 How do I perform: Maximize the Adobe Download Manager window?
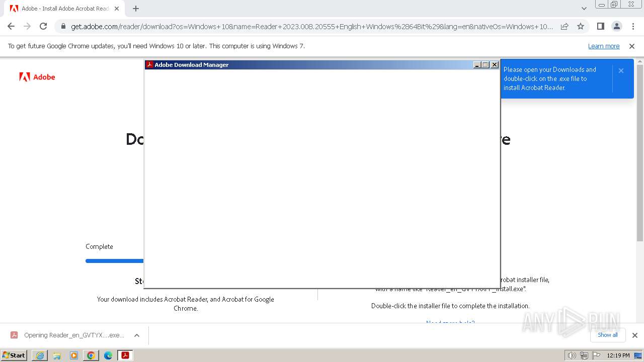coord(486,65)
